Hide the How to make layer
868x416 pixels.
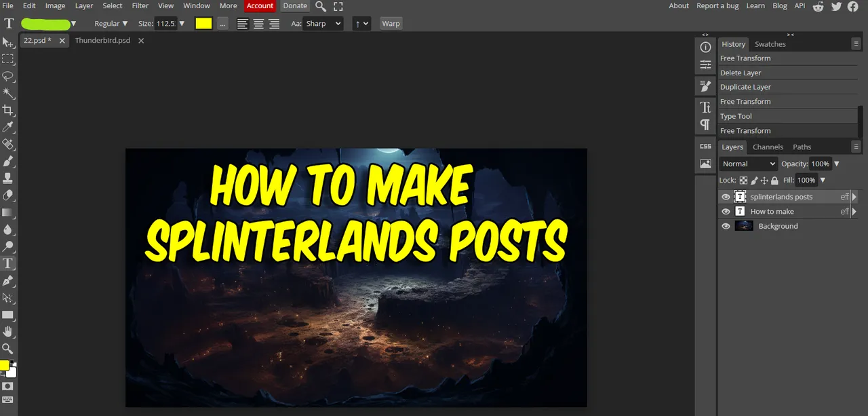point(726,212)
